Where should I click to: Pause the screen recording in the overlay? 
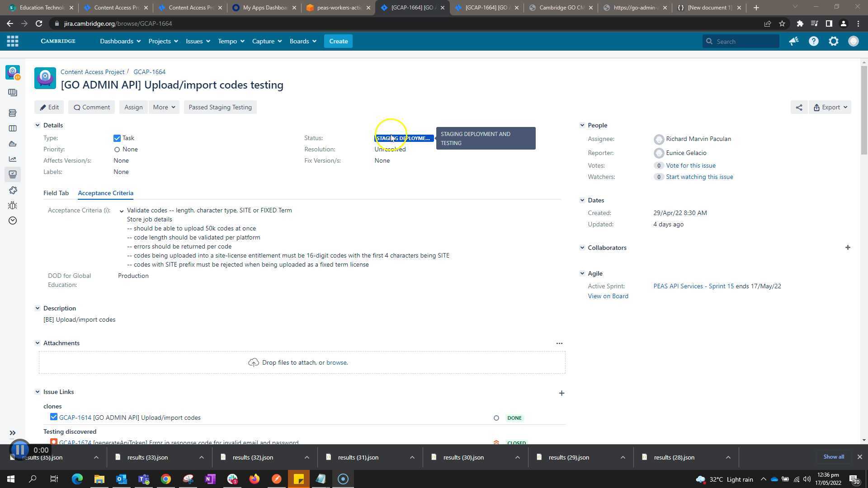coord(20,450)
